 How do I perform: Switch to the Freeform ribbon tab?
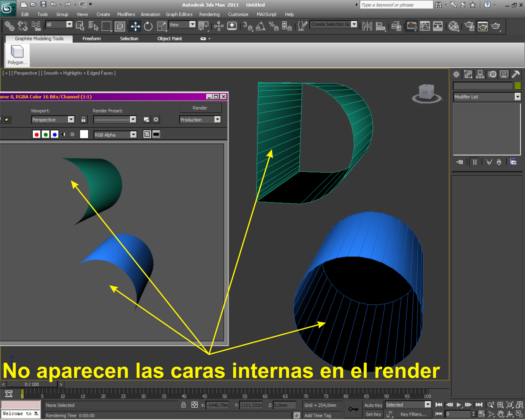[x=92, y=38]
